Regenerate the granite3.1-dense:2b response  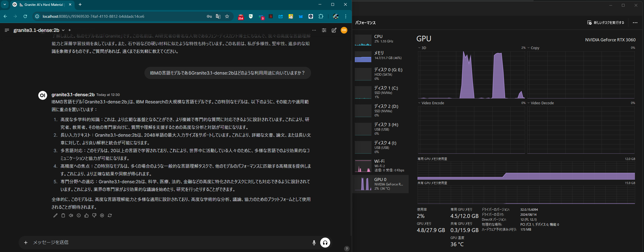click(110, 215)
